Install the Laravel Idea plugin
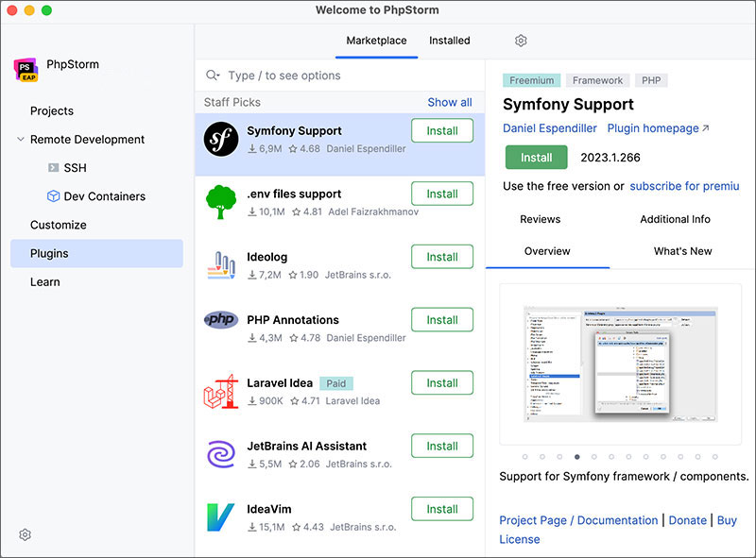 tap(442, 383)
